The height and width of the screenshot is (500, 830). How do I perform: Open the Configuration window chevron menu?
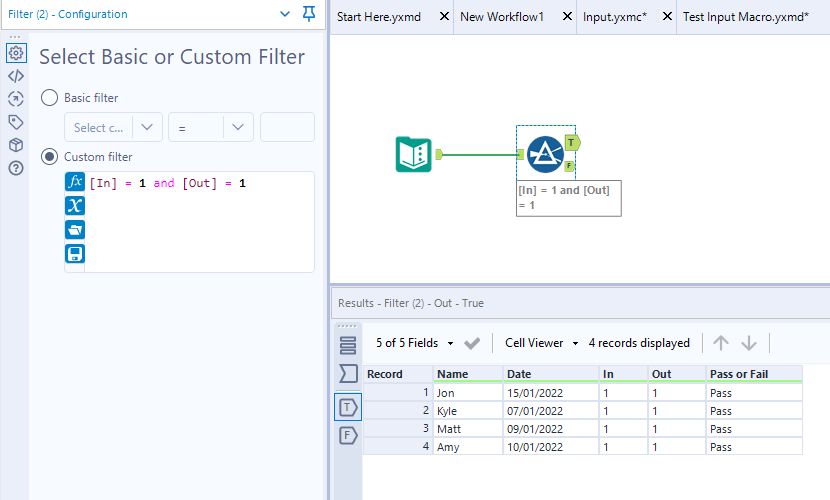285,14
